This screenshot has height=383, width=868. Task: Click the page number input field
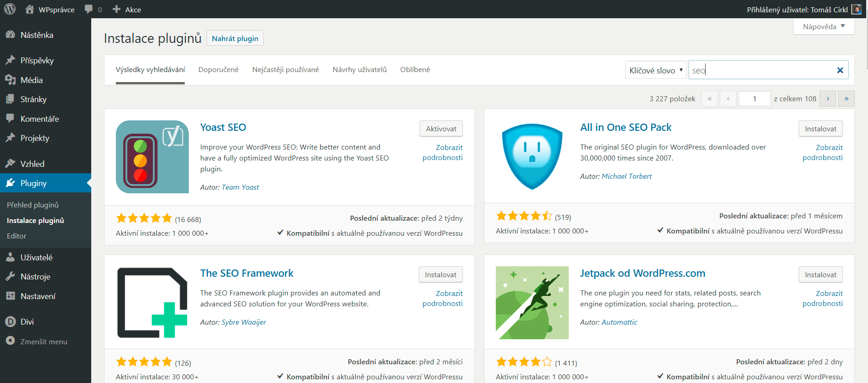pos(754,98)
